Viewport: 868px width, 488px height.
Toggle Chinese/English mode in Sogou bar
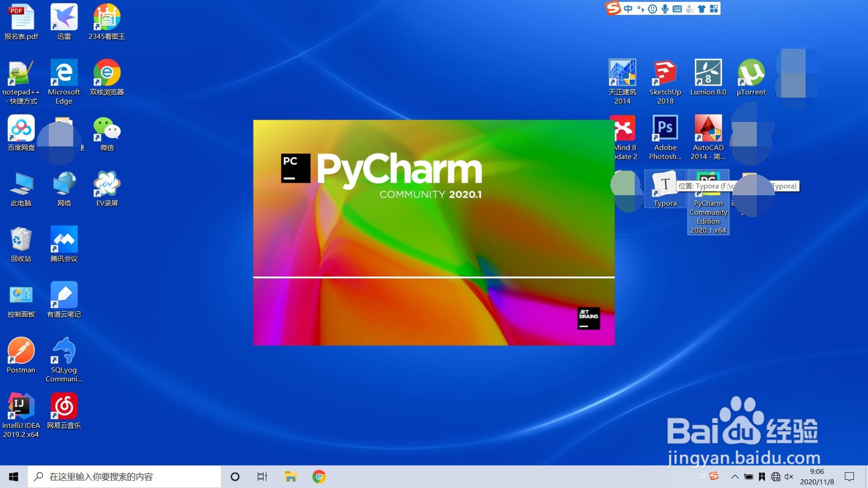pyautogui.click(x=628, y=9)
